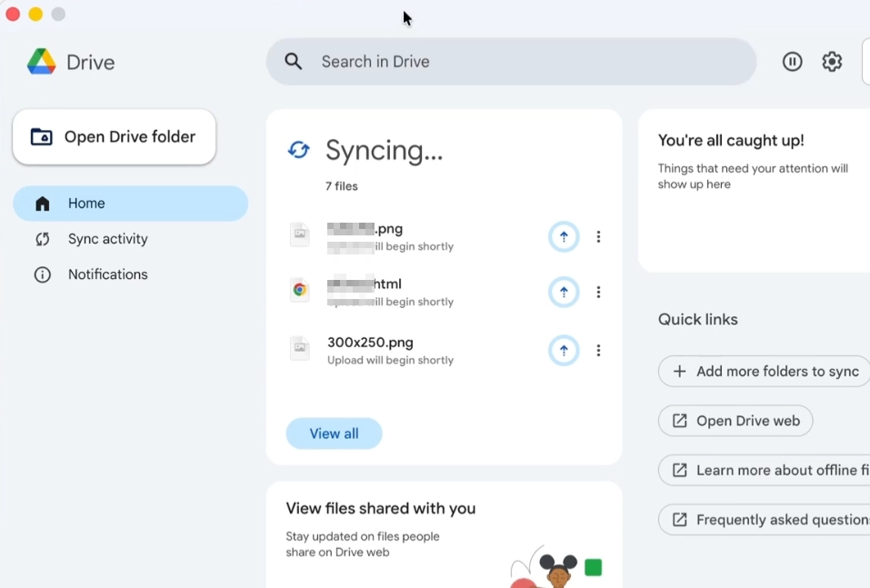Viewport: 870px width, 588px height.
Task: Open more options for first .png file
Action: (598, 237)
